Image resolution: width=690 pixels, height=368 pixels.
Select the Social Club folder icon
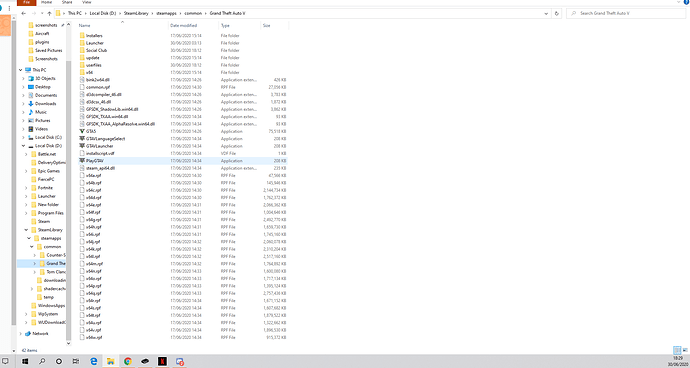tap(82, 50)
